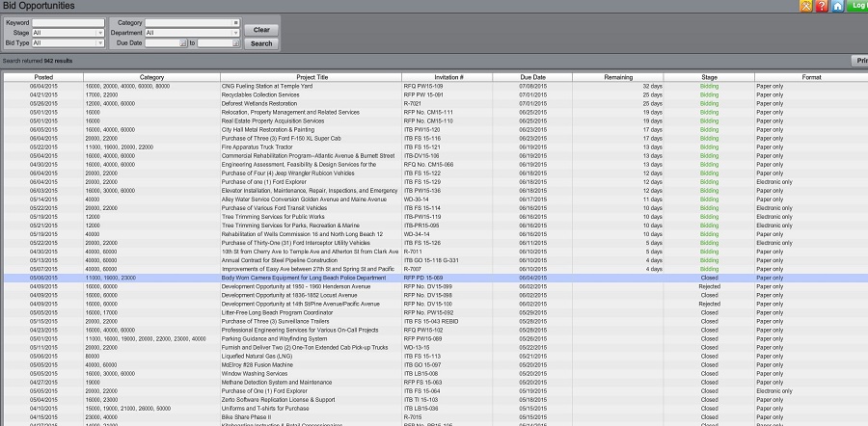Image resolution: width=868 pixels, height=426 pixels.
Task: Open the red help question icon
Action: tap(822, 6)
